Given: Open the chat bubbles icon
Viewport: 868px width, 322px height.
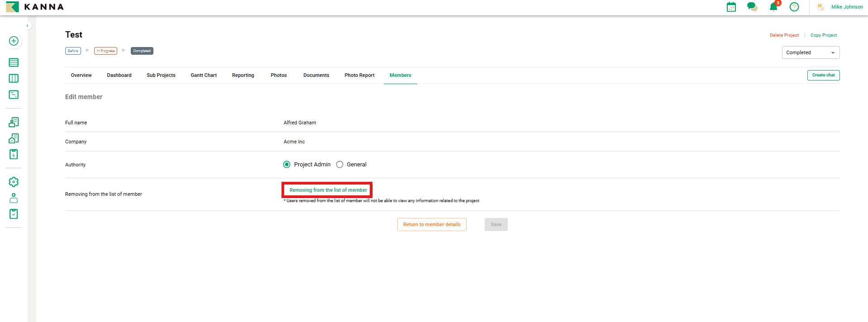Looking at the screenshot, I should click(752, 7).
